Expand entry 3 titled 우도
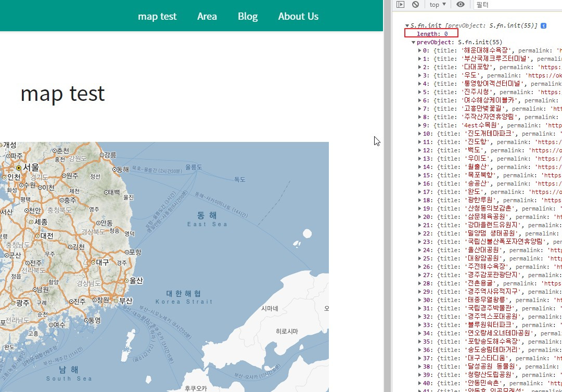The width and height of the screenshot is (562, 392). tap(420, 75)
